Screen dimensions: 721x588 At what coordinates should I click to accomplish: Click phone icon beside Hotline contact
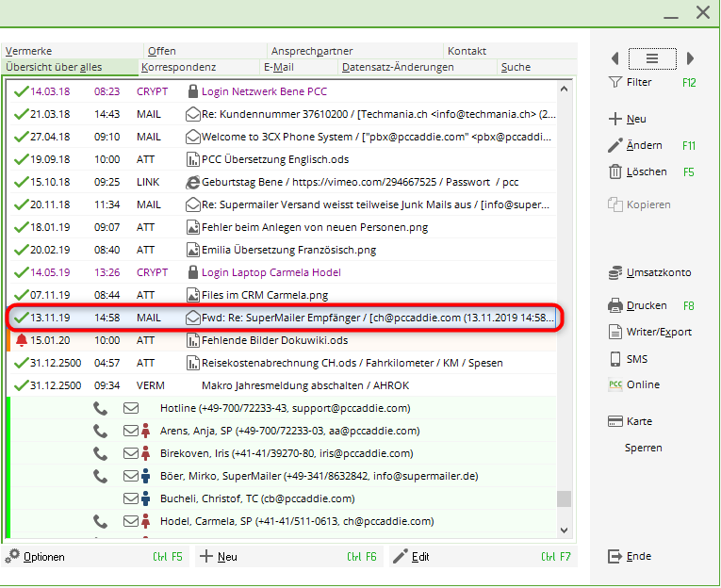click(x=101, y=408)
